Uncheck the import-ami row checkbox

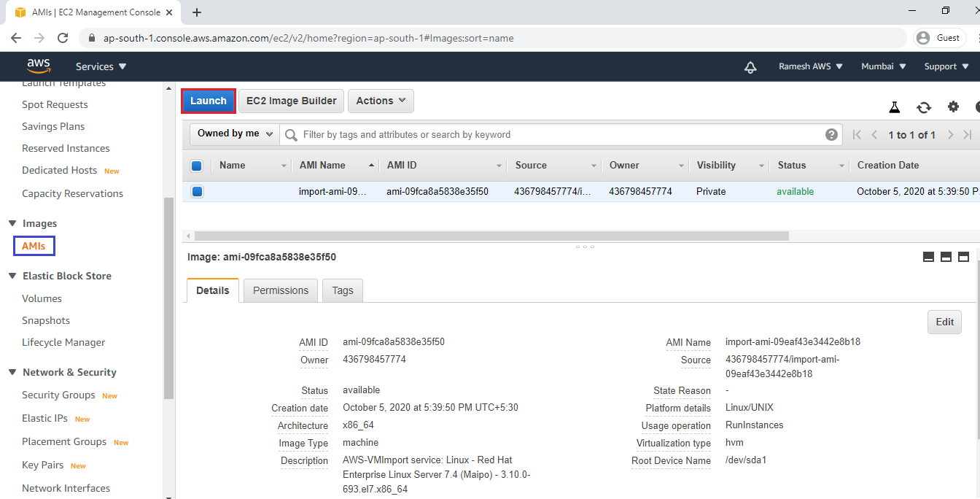[197, 192]
